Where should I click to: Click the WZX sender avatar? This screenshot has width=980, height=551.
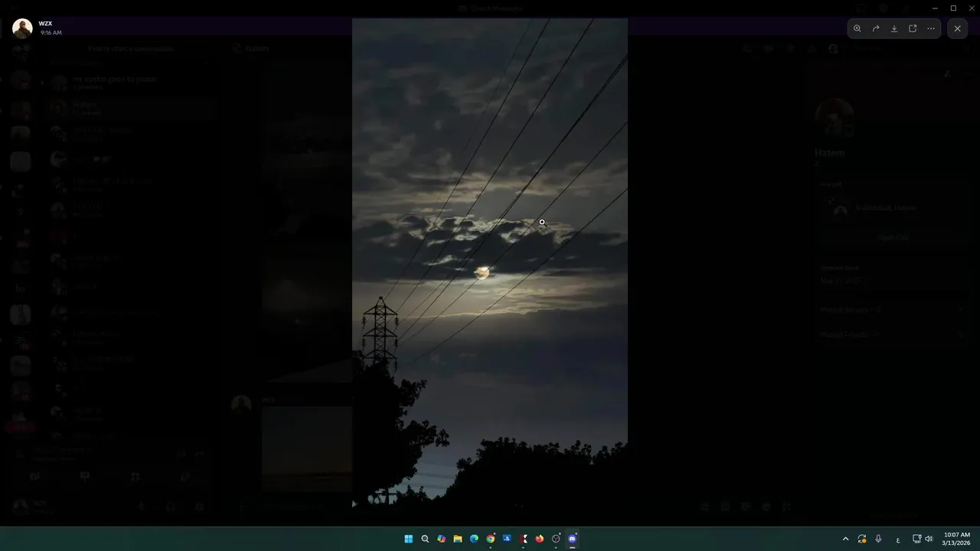click(x=22, y=28)
